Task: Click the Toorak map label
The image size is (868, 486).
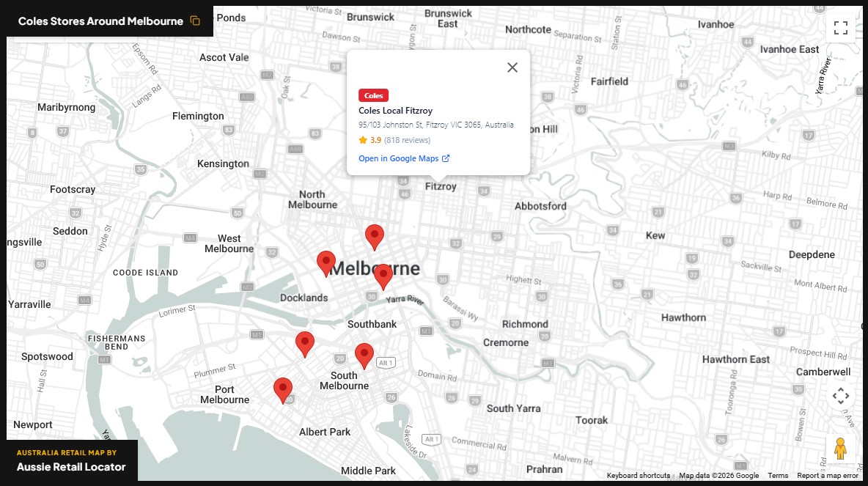Action: click(x=591, y=420)
